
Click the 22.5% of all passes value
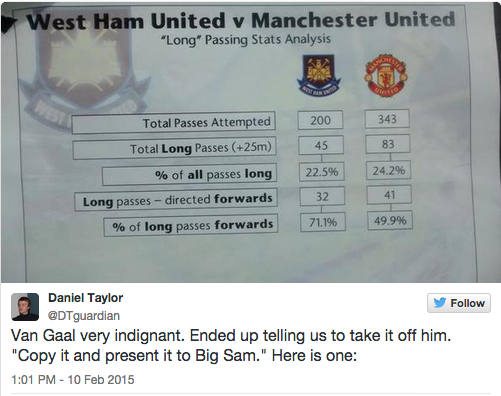coord(322,172)
